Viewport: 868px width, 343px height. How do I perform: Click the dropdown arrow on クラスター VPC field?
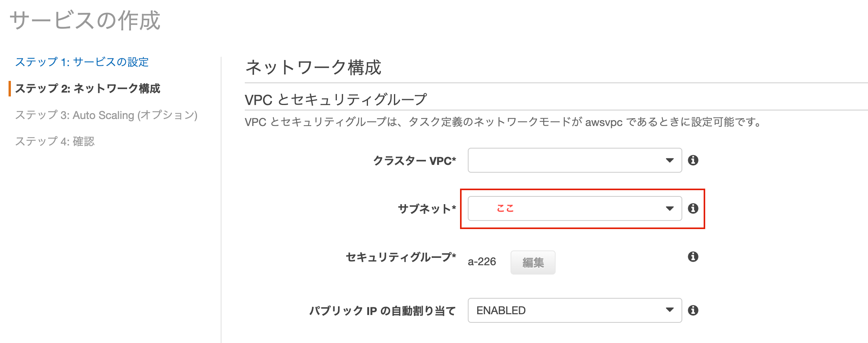(669, 160)
